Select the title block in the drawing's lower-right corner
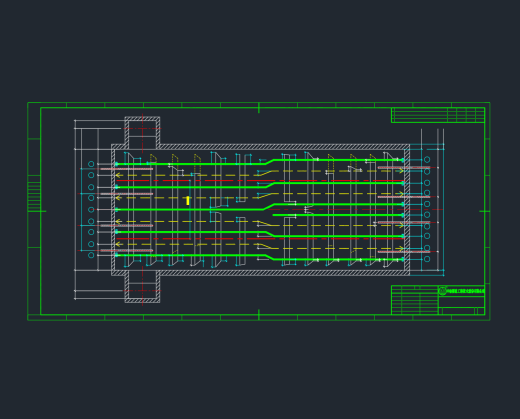 438,300
